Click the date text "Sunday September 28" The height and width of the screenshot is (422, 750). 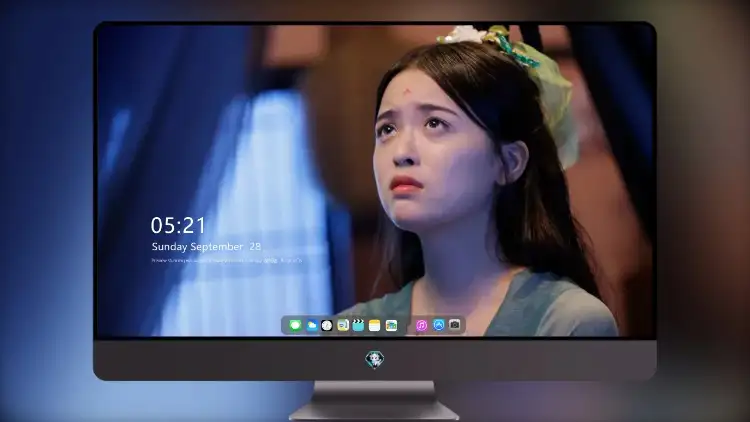(x=206, y=247)
